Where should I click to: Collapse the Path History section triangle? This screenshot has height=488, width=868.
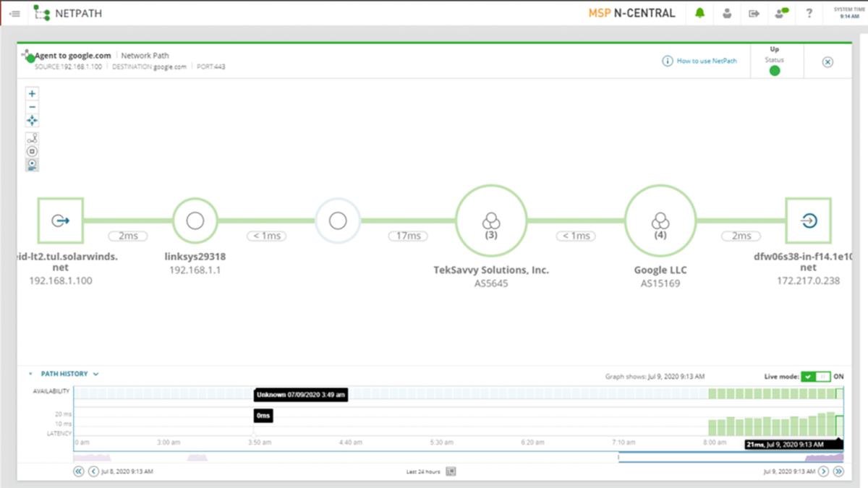(30, 374)
